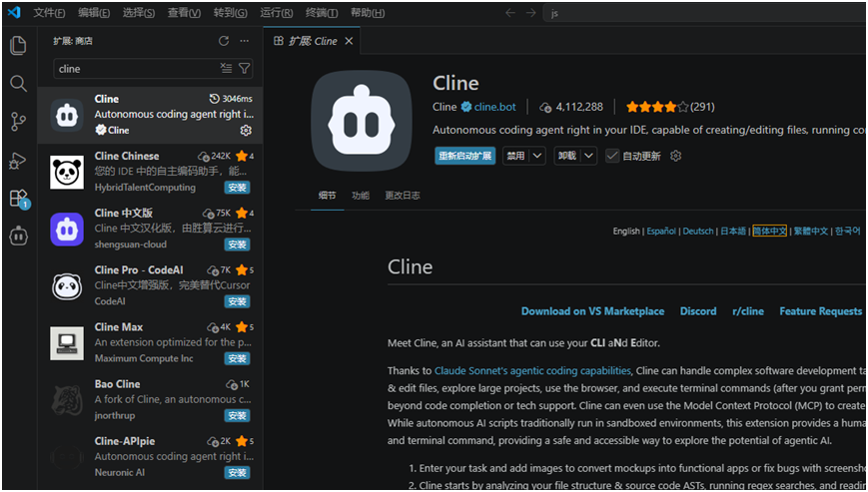Viewport: 868px width, 492px height.
Task: Switch to the 细节 tab
Action: 328,196
